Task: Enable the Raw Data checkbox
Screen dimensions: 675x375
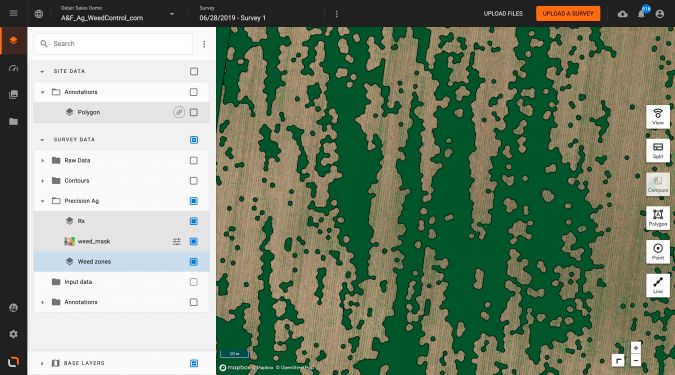Action: click(194, 161)
